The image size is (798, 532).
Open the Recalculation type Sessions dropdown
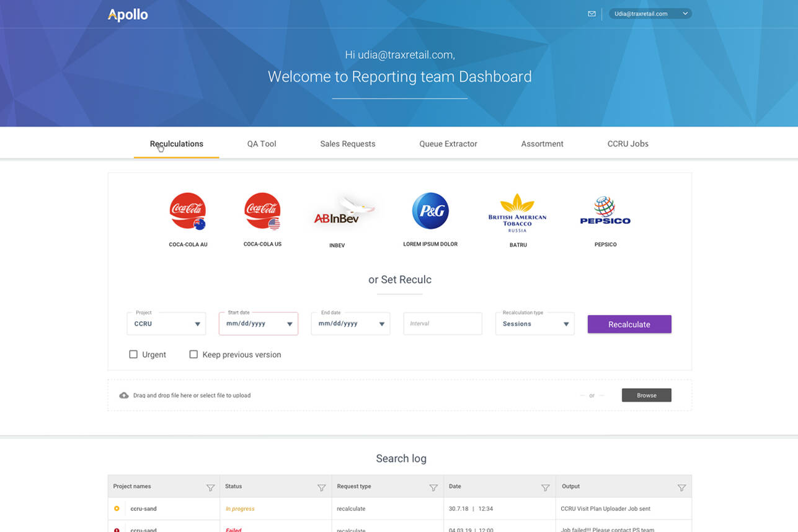[534, 324]
